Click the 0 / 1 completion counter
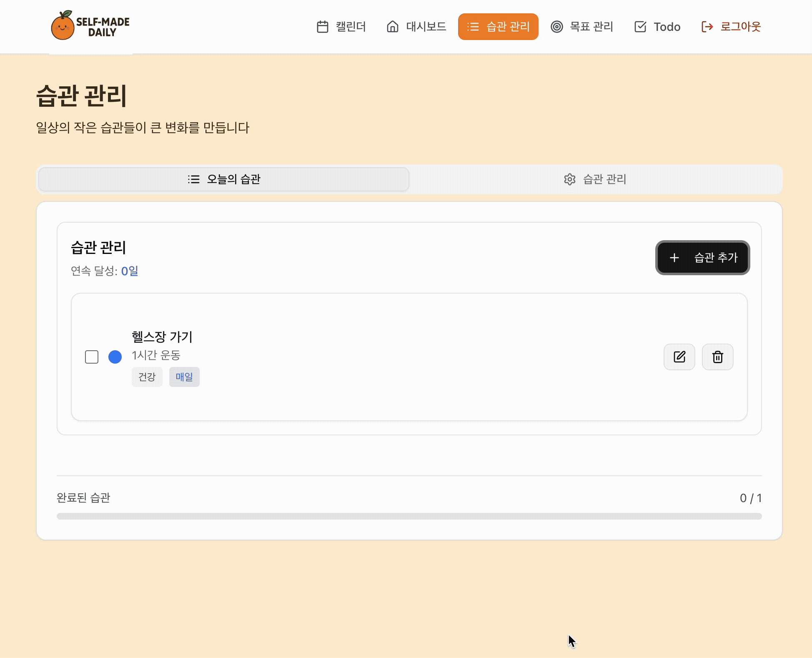812x658 pixels. tap(751, 497)
